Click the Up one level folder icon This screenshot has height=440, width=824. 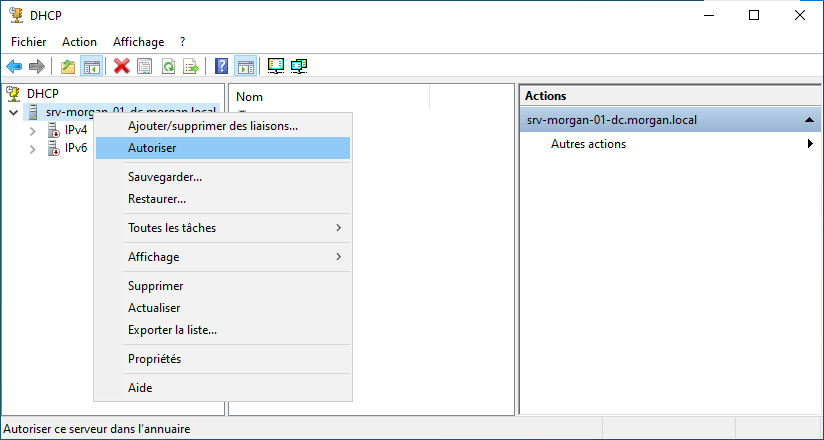(x=68, y=67)
